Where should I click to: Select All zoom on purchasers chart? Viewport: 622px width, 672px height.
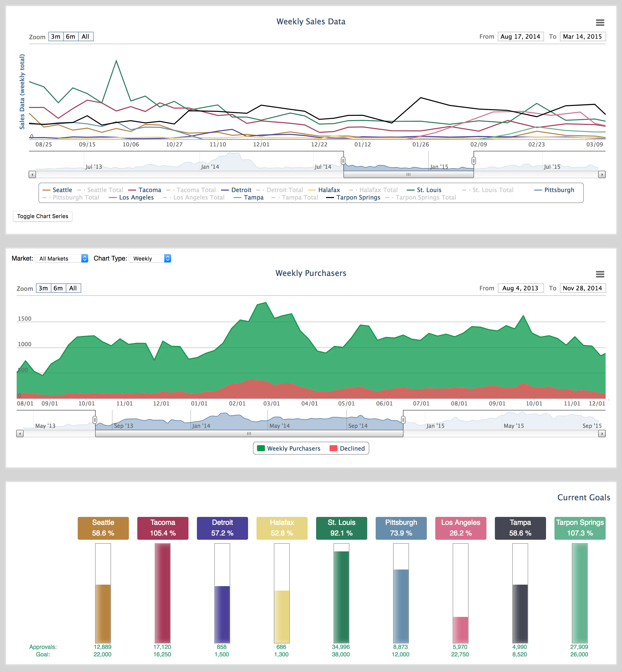pos(73,288)
